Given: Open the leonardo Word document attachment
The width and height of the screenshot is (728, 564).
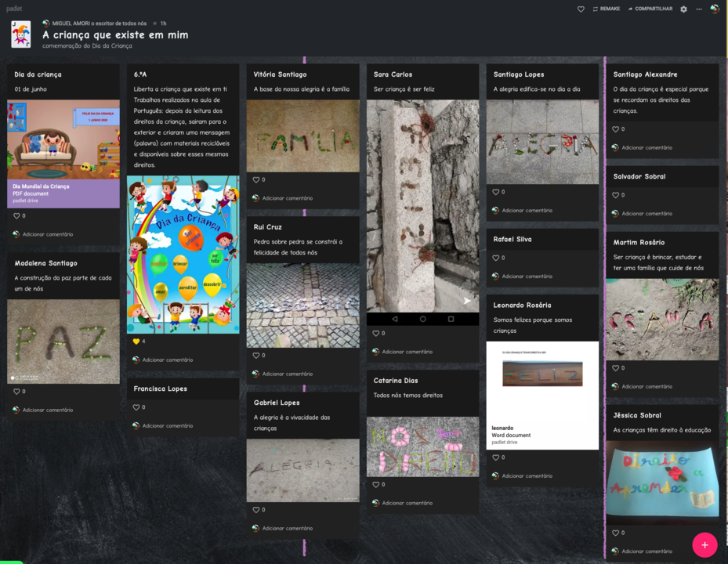Looking at the screenshot, I should (x=541, y=433).
